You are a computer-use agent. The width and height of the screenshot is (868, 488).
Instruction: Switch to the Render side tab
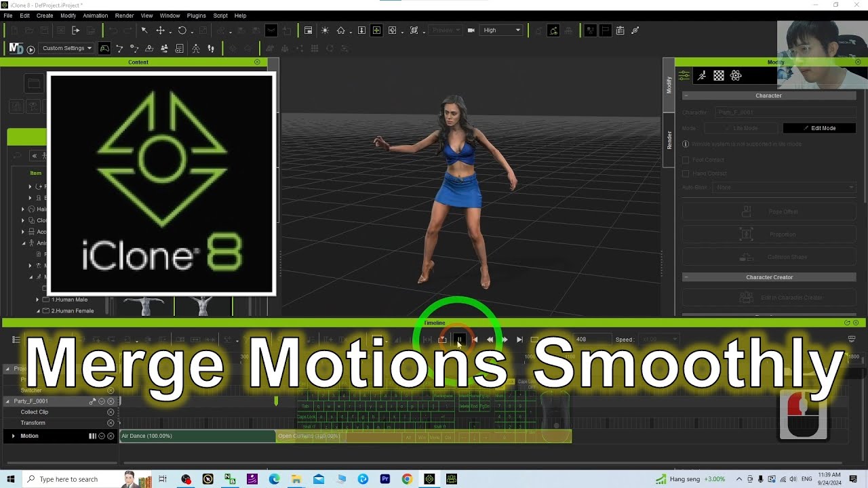click(669, 140)
